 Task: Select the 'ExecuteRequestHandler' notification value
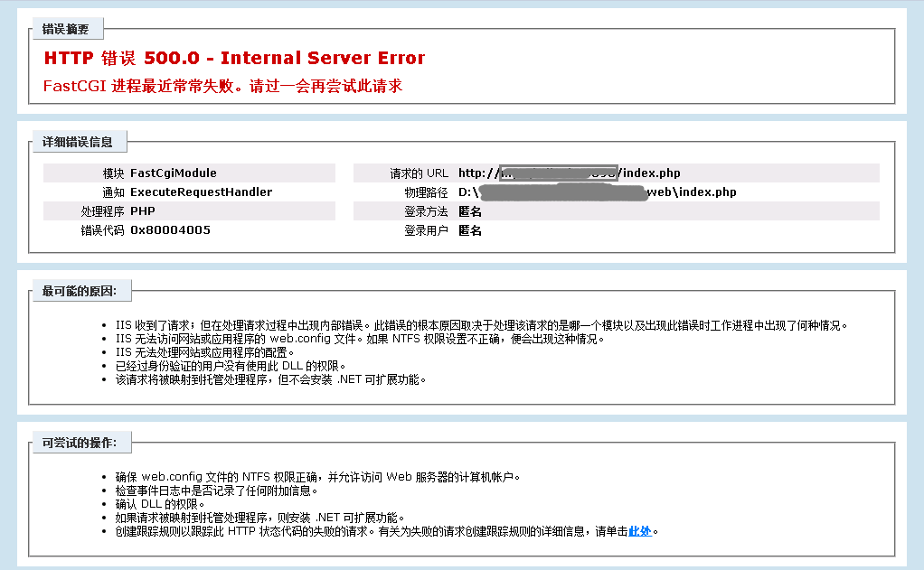tap(201, 192)
